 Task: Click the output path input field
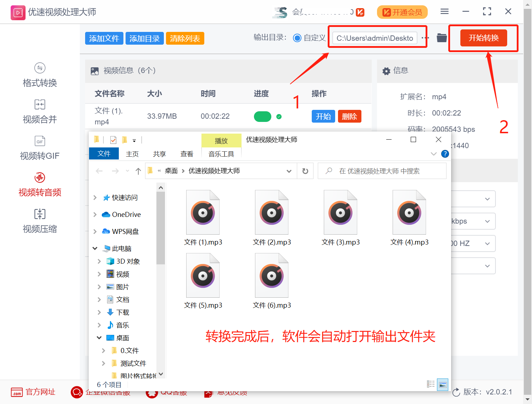375,38
